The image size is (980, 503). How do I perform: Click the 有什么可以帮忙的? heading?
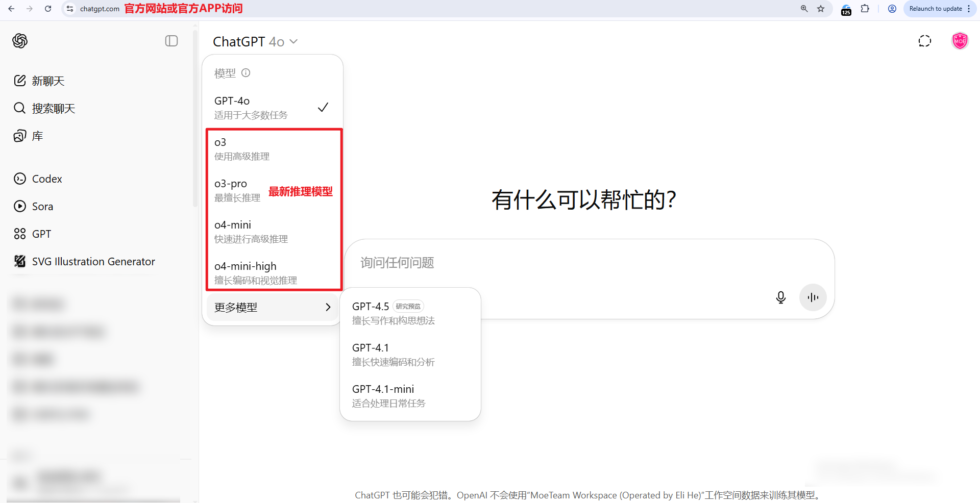(584, 199)
